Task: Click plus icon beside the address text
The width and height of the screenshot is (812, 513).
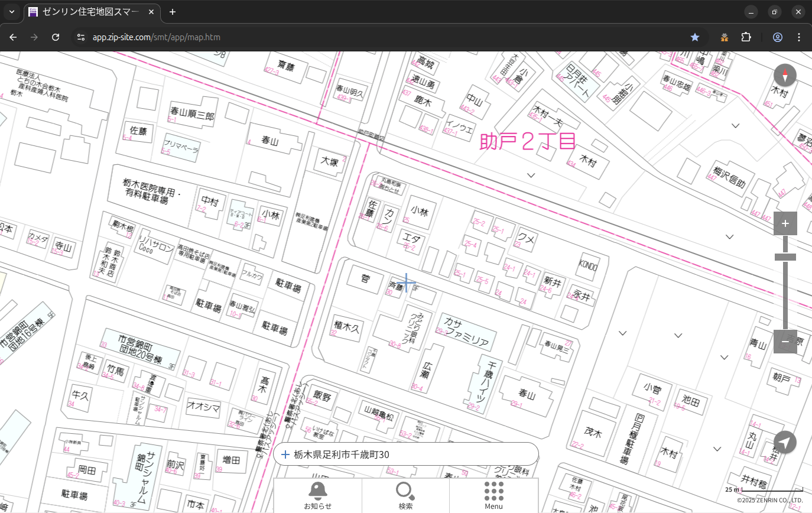Action: [285, 454]
